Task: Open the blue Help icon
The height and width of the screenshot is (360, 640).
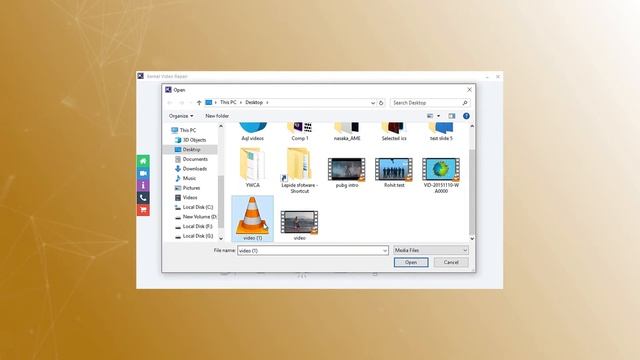Action: click(x=466, y=116)
